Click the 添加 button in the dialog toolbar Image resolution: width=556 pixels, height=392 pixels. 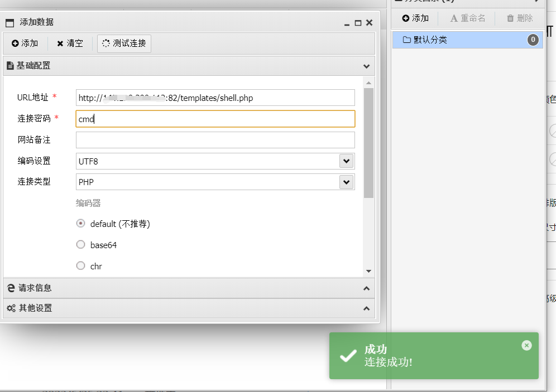[25, 43]
